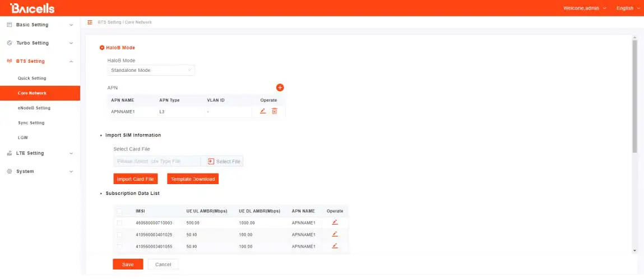Screen dimensions: 644x279
Task: Check the select-all box in subscription header
Action: [x=119, y=211]
